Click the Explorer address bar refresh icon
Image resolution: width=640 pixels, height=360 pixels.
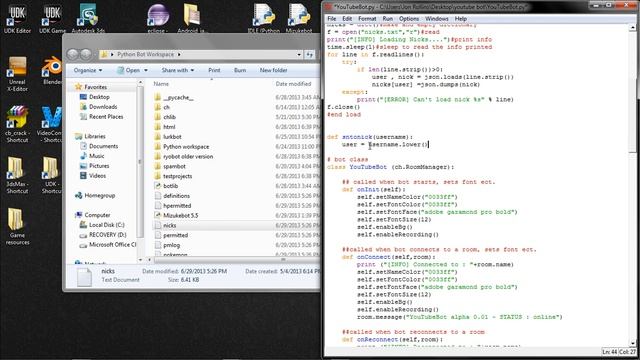point(310,54)
